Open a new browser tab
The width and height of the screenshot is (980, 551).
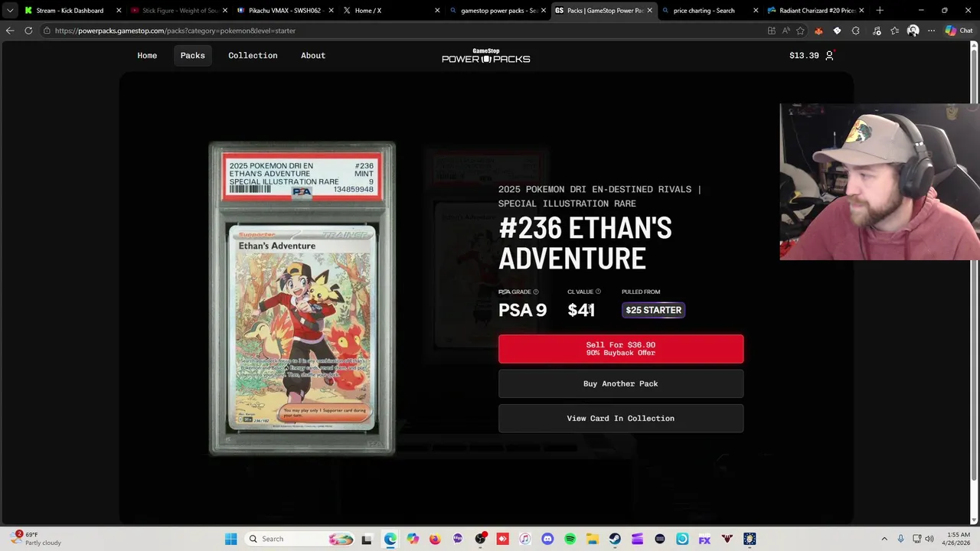pyautogui.click(x=880, y=11)
